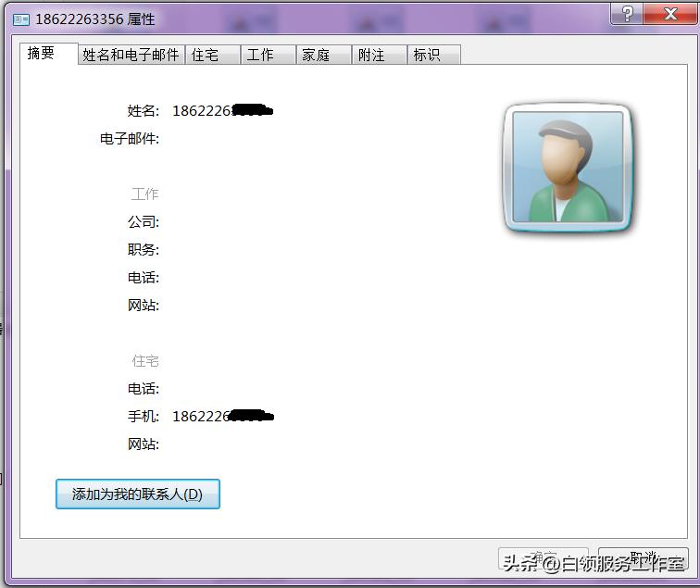
Task: Click the 取消 button
Action: click(x=643, y=558)
